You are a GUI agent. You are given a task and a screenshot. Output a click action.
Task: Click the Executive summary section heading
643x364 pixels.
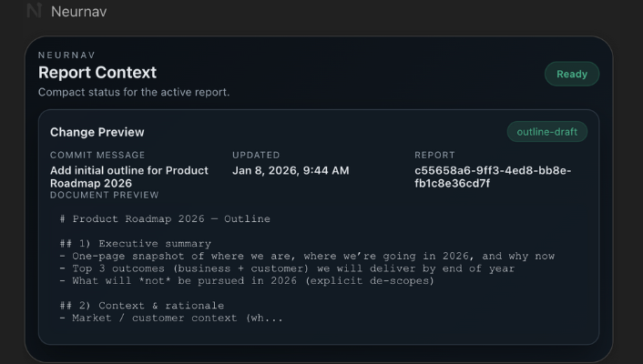tap(135, 244)
